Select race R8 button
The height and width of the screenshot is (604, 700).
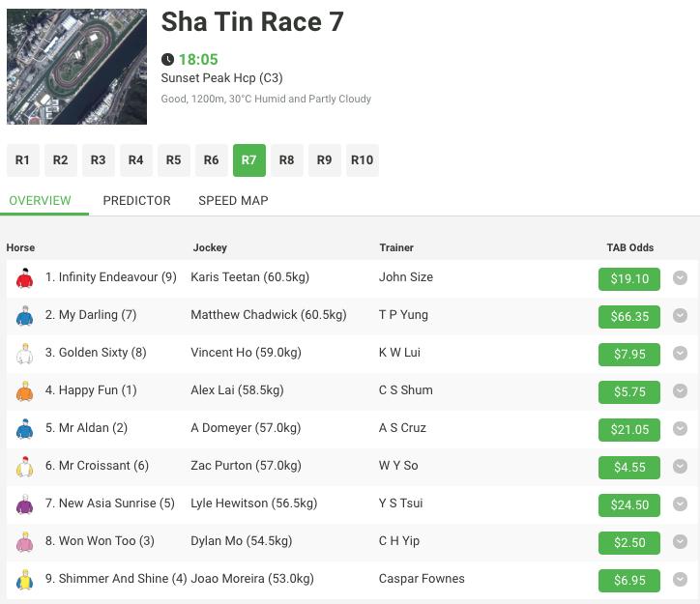pyautogui.click(x=286, y=160)
